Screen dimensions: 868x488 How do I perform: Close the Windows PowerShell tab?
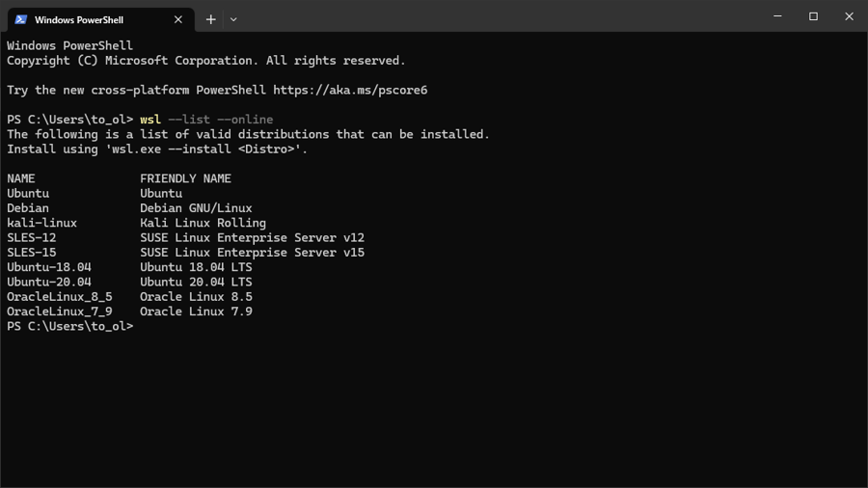[178, 19]
